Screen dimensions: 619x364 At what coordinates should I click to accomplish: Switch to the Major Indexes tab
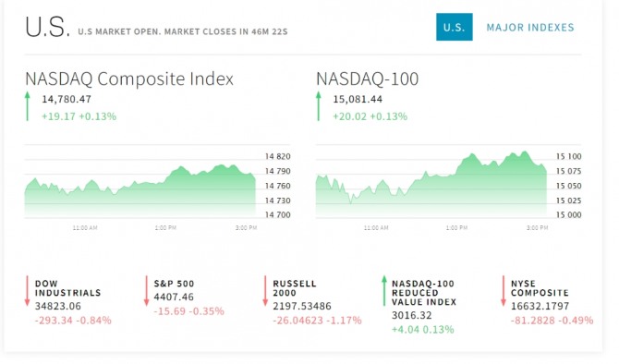tap(530, 27)
